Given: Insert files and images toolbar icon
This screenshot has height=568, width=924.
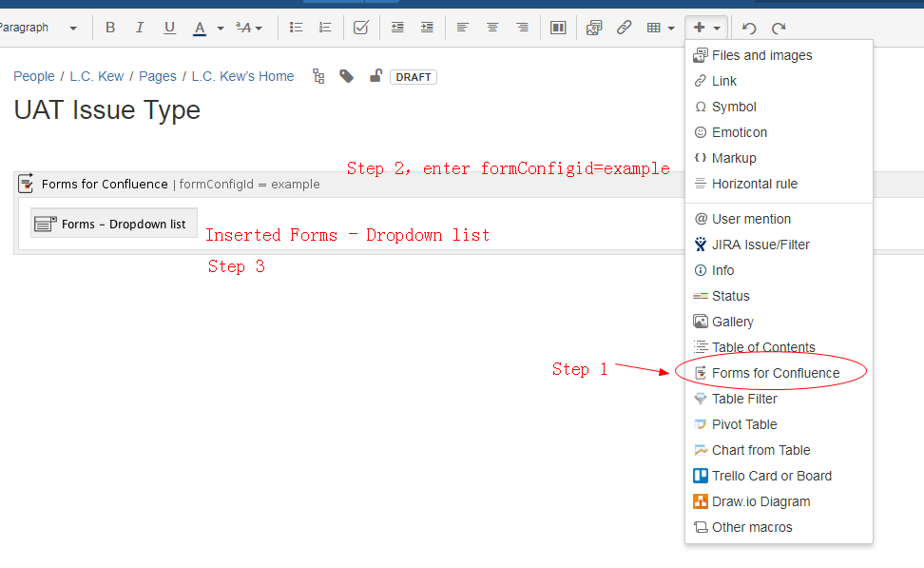Looking at the screenshot, I should pos(594,28).
